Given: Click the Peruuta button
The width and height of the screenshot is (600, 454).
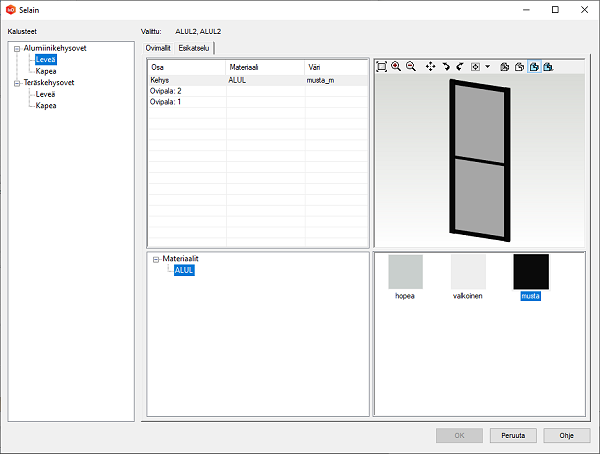Looking at the screenshot, I should pyautogui.click(x=514, y=435).
